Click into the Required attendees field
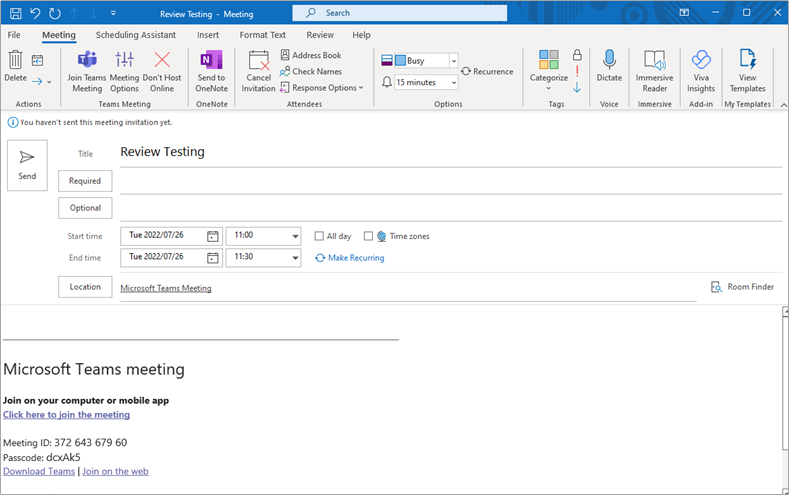The image size is (789, 495). tap(451, 182)
